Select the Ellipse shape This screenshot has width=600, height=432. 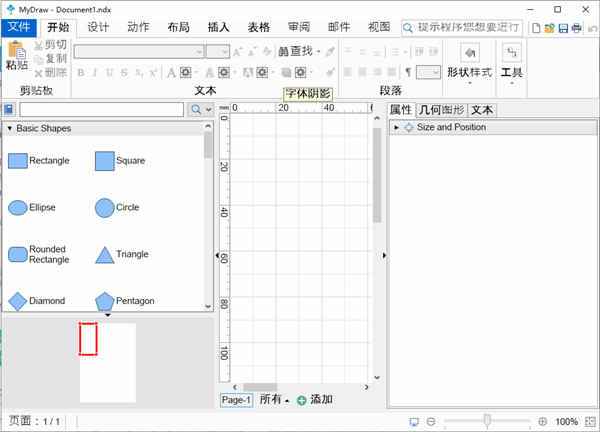(x=32, y=207)
